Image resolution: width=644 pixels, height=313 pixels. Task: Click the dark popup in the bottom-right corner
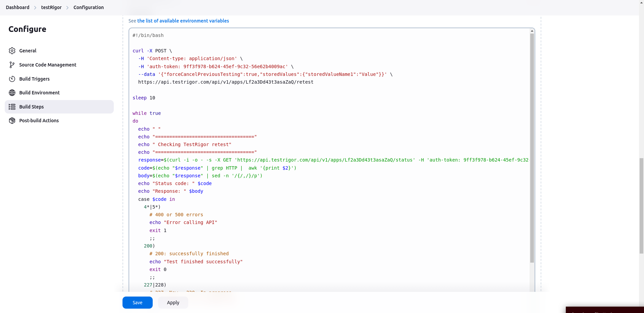click(604, 310)
